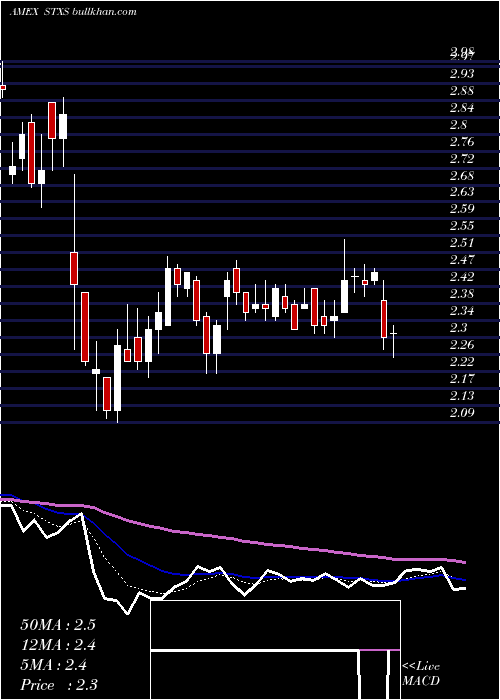Click the Price : 2.3 readout
Screen dimensions: 500x700
[59, 685]
